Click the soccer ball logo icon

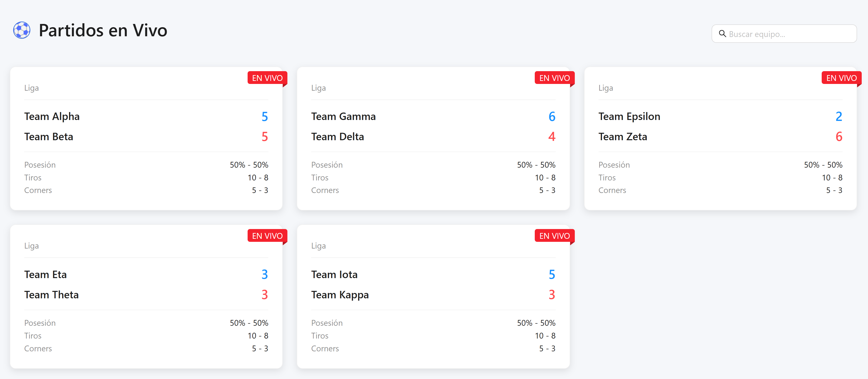pyautogui.click(x=22, y=30)
